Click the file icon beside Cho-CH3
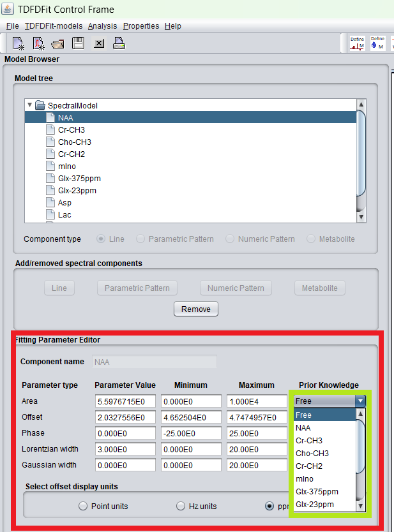The image size is (394, 532). 50,142
